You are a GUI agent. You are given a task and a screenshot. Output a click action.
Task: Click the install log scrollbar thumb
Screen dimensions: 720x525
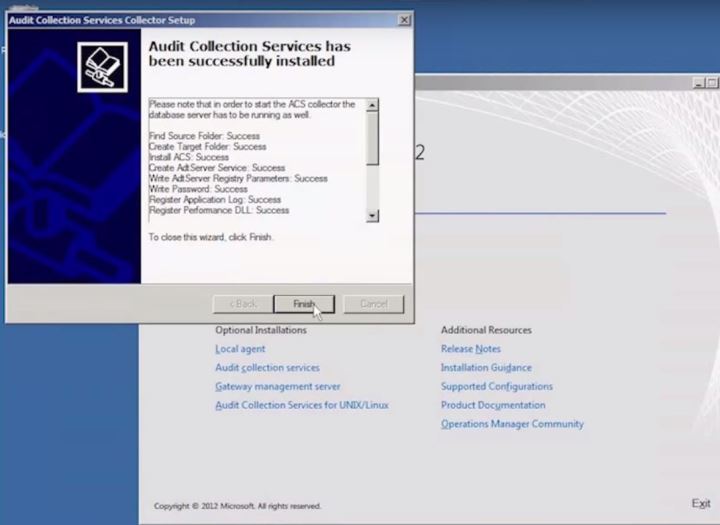coord(372,138)
